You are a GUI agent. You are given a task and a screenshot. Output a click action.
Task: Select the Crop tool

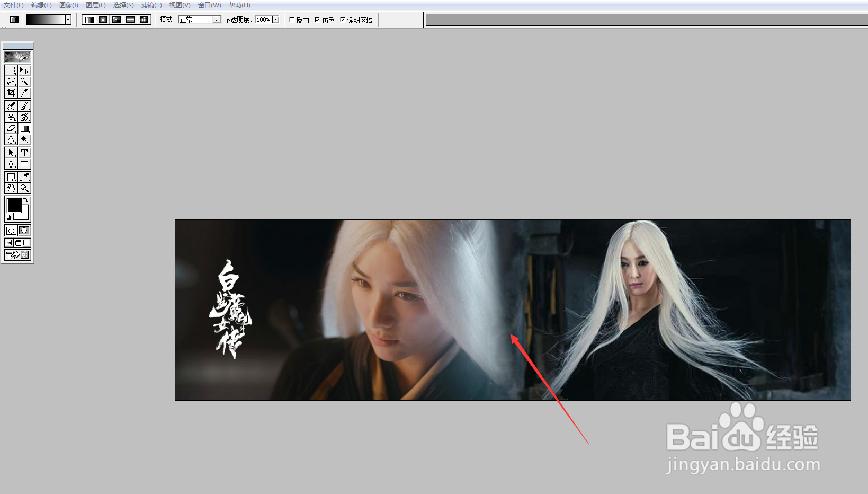pyautogui.click(x=11, y=93)
